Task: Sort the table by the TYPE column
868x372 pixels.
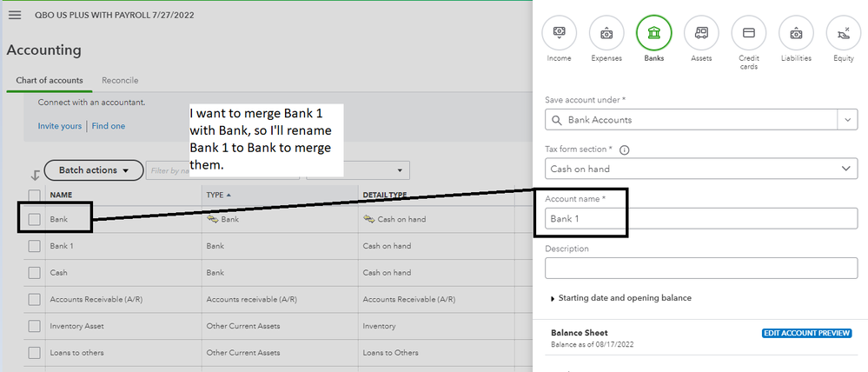Action: click(219, 195)
